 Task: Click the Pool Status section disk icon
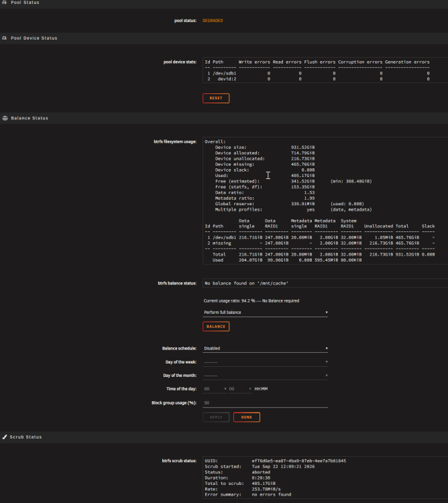click(x=5, y=2)
